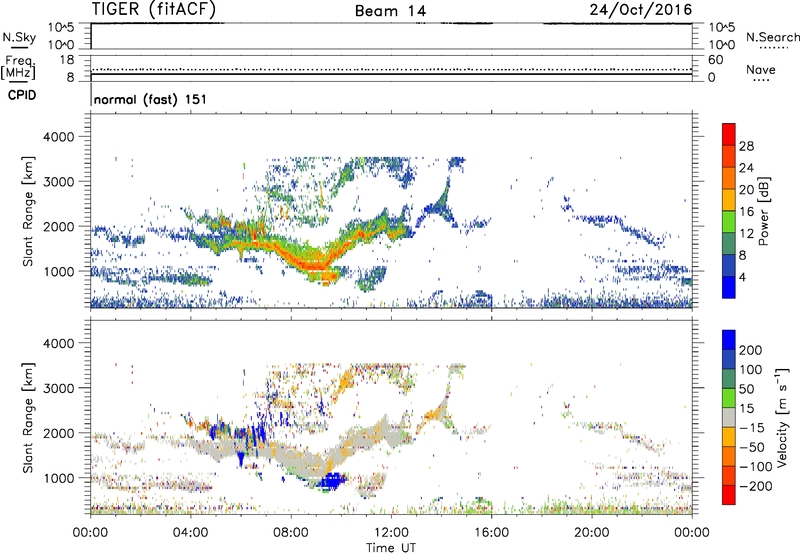Screen dimensions: 800x554
Task: Click the solid frequency line in Freq panel
Action: click(x=391, y=74)
